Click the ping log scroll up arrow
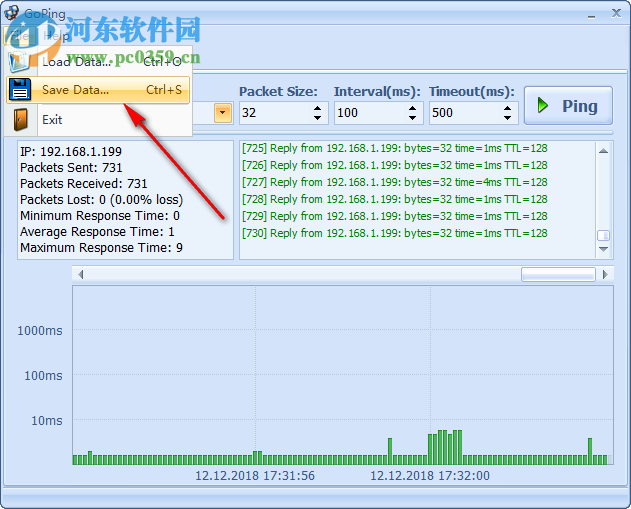 [x=603, y=151]
